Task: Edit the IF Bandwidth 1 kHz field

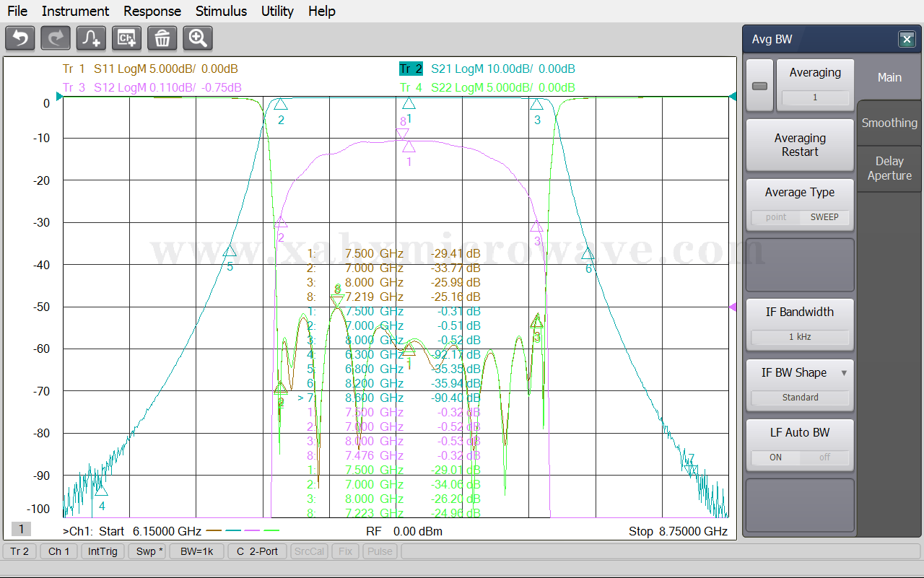Action: 800,337
